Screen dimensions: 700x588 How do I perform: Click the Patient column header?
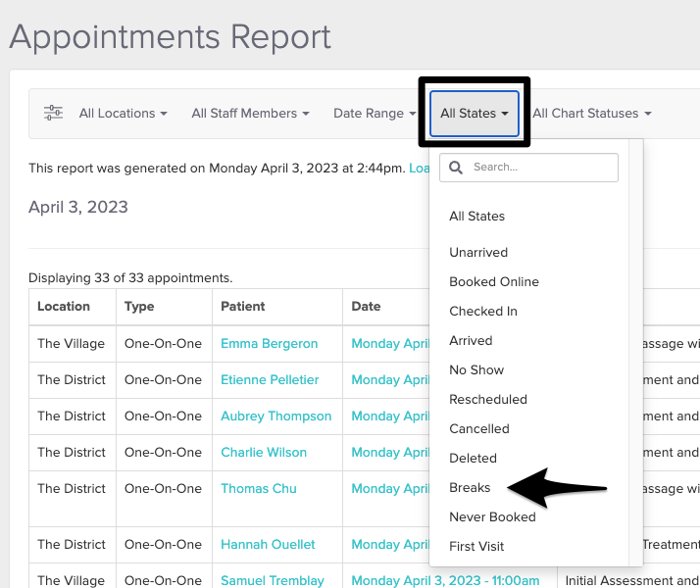click(x=243, y=306)
